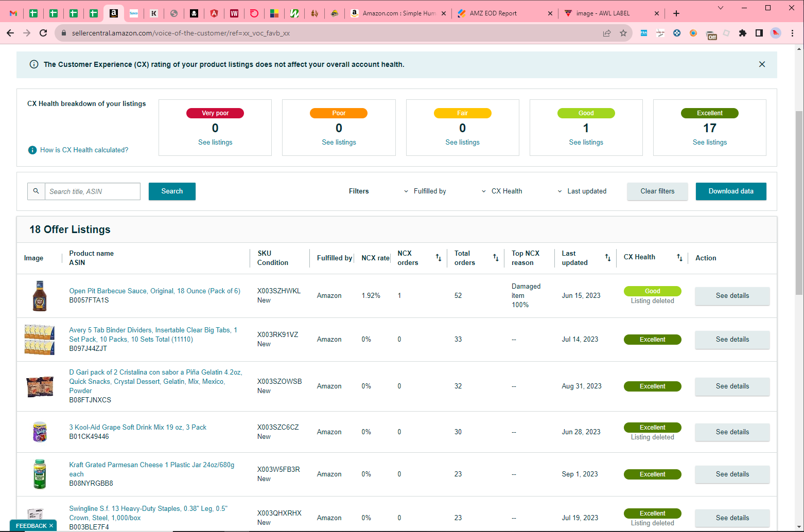
Task: Open the Gmail pinned tab
Action: pos(13,13)
